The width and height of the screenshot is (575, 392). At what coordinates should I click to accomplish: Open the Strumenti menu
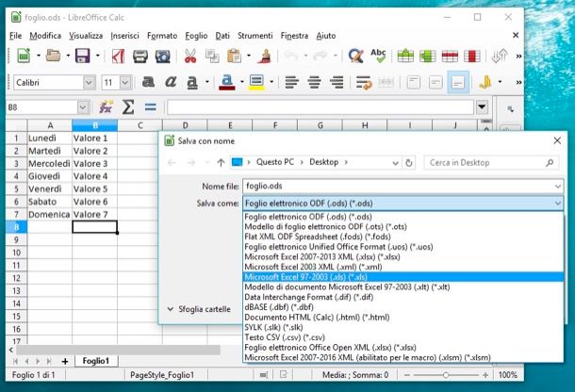[x=255, y=36]
